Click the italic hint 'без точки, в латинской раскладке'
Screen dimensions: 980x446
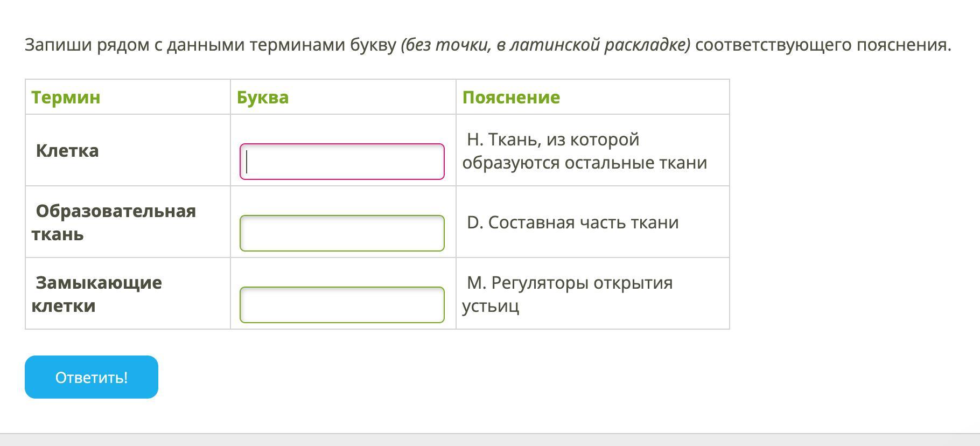click(545, 45)
